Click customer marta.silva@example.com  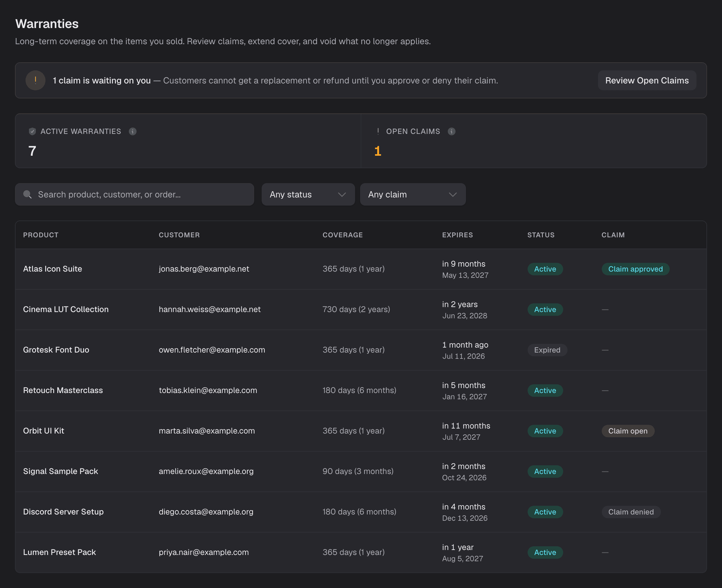pos(207,431)
